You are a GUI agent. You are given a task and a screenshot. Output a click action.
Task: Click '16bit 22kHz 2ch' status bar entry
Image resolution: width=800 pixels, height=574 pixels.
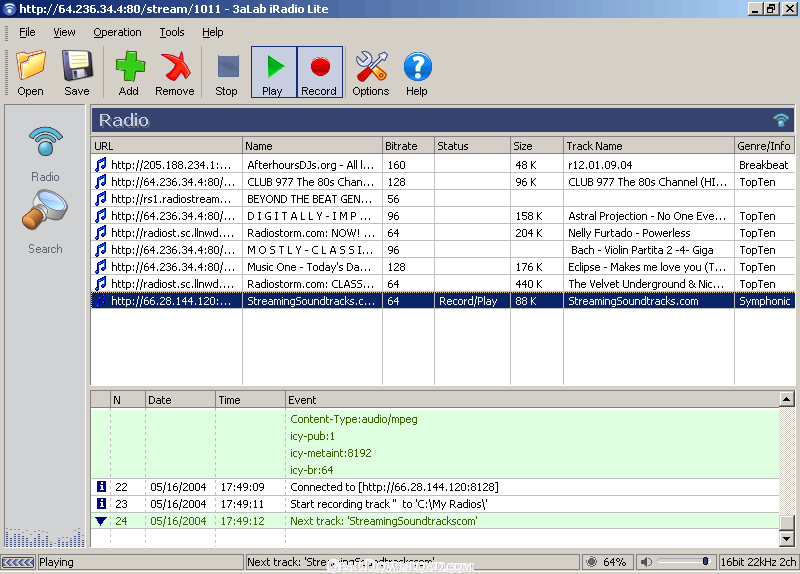758,562
